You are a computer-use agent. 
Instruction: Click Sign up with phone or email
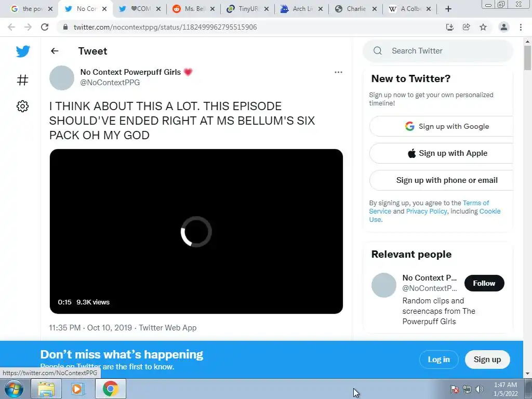(442, 180)
